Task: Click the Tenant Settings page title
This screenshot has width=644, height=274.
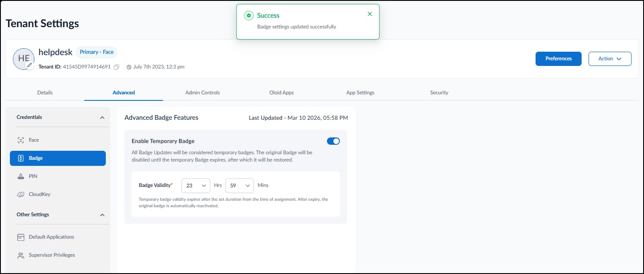Action: click(42, 23)
